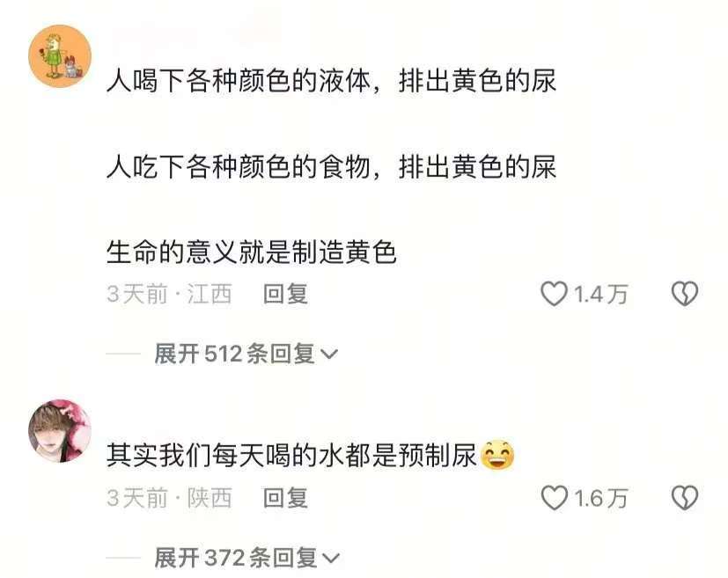Viewport: 728px width, 578px height.
Task: Tap the heart icon on the 预制尿 comment
Action: (x=554, y=498)
